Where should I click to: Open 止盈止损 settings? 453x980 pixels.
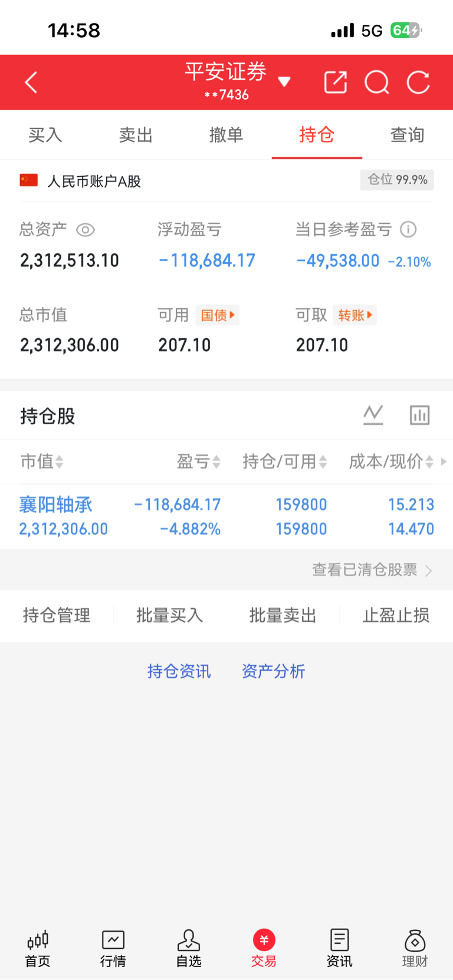[x=396, y=615]
